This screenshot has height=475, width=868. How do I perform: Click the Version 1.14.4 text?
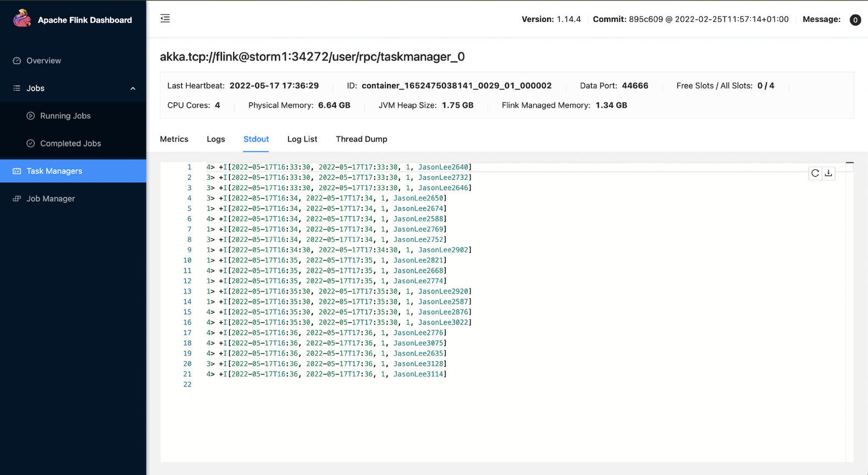[551, 19]
